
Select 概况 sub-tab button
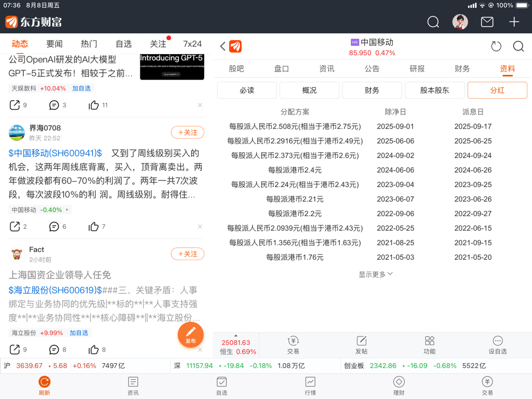pyautogui.click(x=310, y=90)
